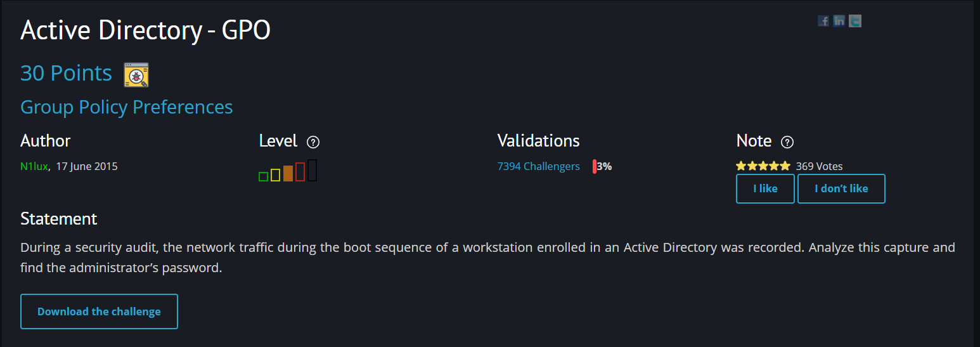Select the fifth rating star

click(x=785, y=166)
